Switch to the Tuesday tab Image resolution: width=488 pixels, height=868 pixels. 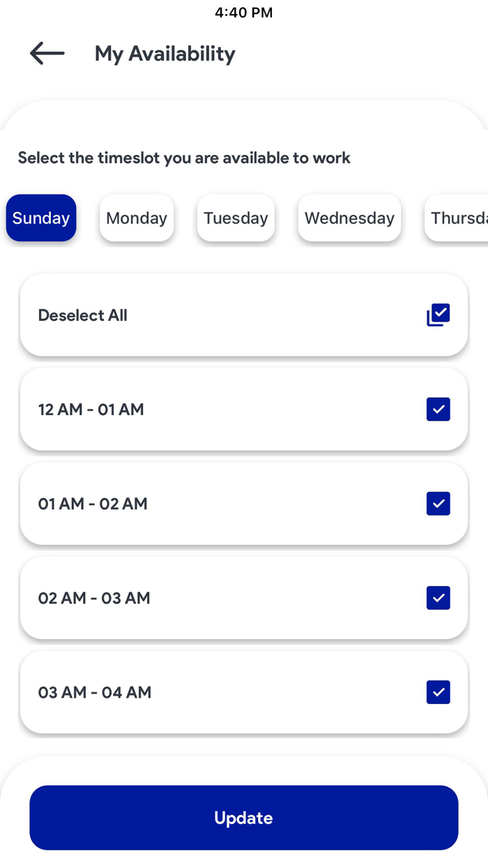(236, 218)
